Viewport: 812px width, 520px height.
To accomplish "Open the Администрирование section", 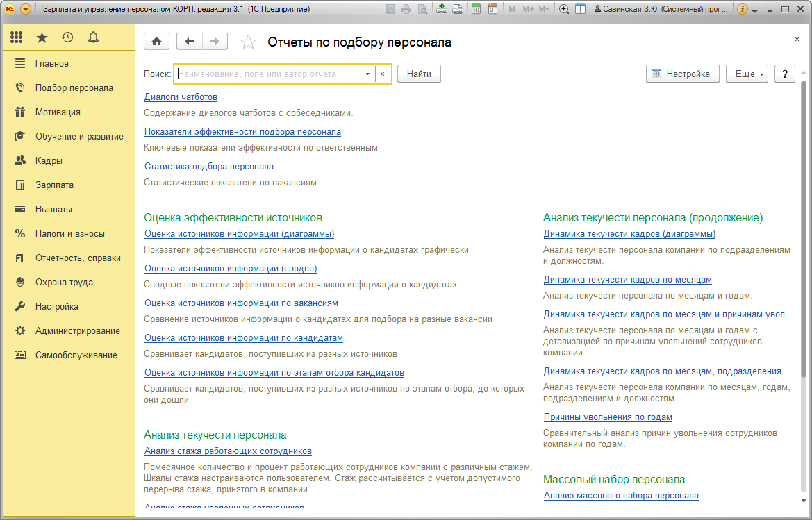I will click(69, 331).
